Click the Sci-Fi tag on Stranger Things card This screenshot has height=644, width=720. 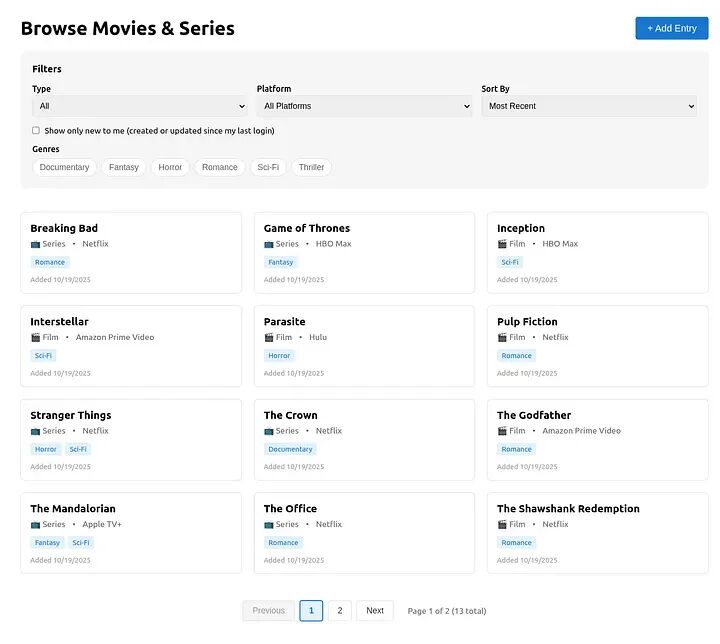pyautogui.click(x=78, y=449)
